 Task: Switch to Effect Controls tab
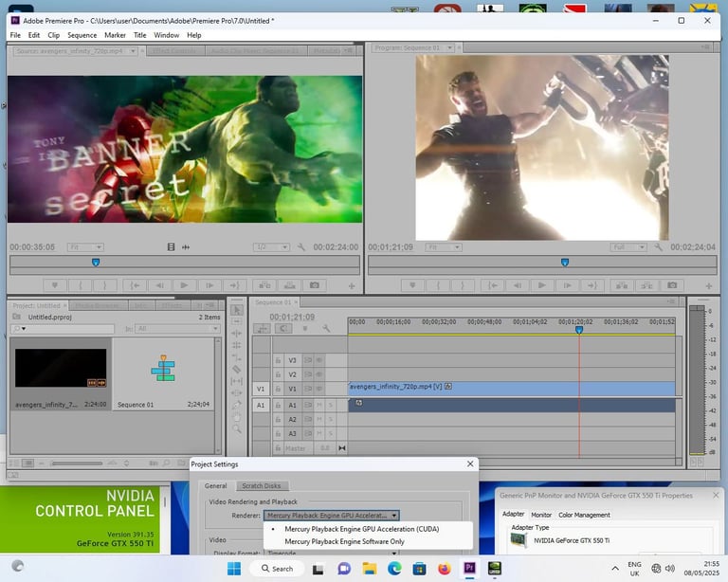174,51
